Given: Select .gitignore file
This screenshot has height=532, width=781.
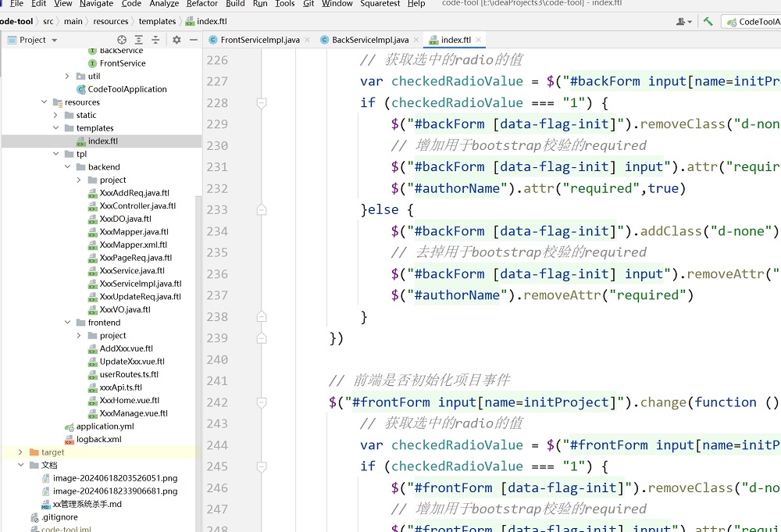Looking at the screenshot, I should tap(59, 517).
